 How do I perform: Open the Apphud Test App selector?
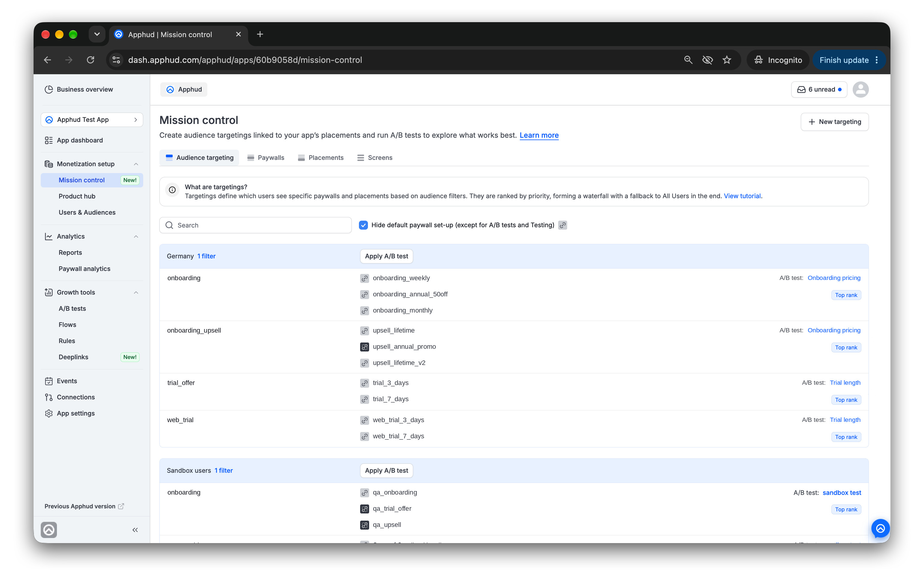click(x=92, y=120)
